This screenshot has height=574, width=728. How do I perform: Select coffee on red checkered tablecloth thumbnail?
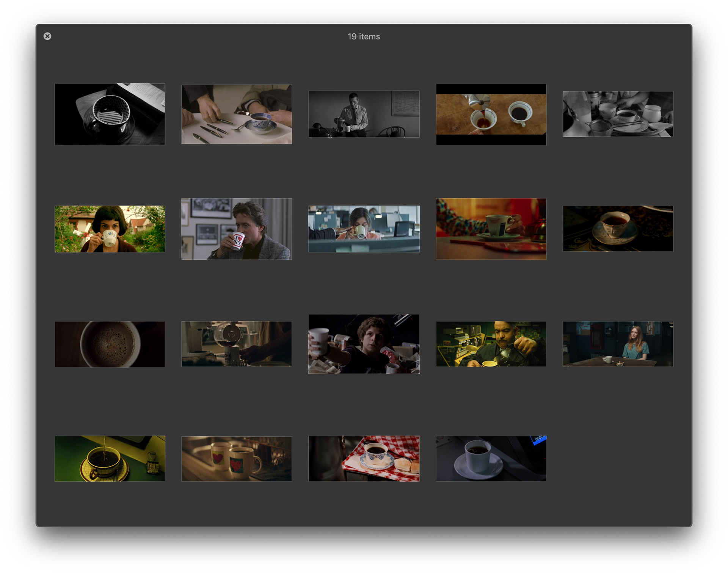click(364, 459)
